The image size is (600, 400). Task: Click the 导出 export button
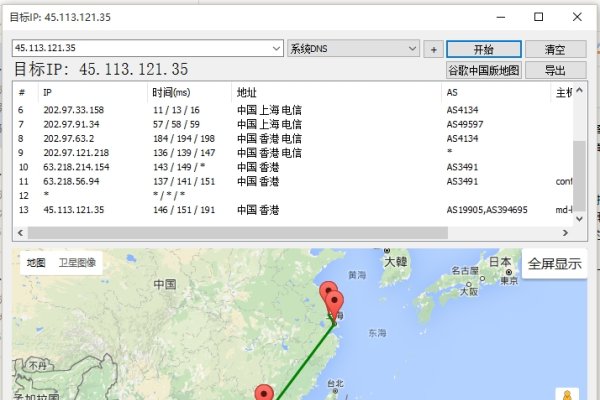coord(556,70)
